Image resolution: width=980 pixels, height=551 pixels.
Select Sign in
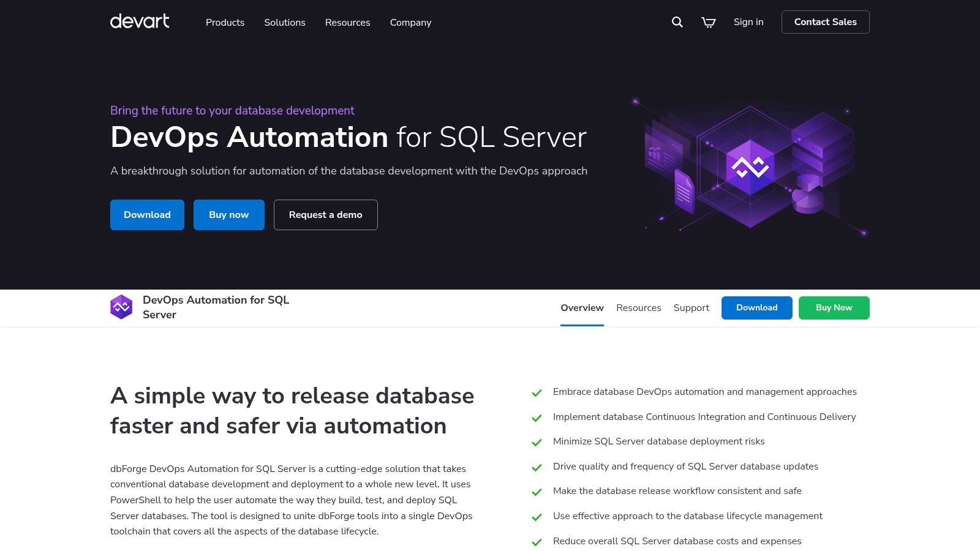click(748, 21)
